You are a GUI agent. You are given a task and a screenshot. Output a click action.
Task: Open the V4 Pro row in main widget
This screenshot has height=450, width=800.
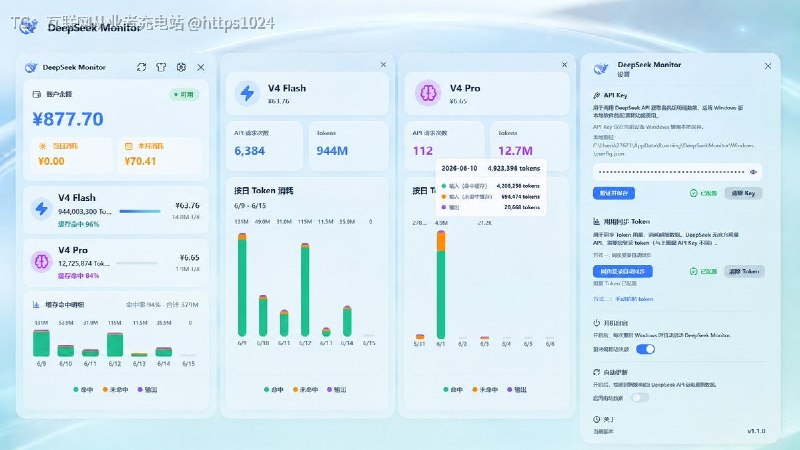coord(116,262)
